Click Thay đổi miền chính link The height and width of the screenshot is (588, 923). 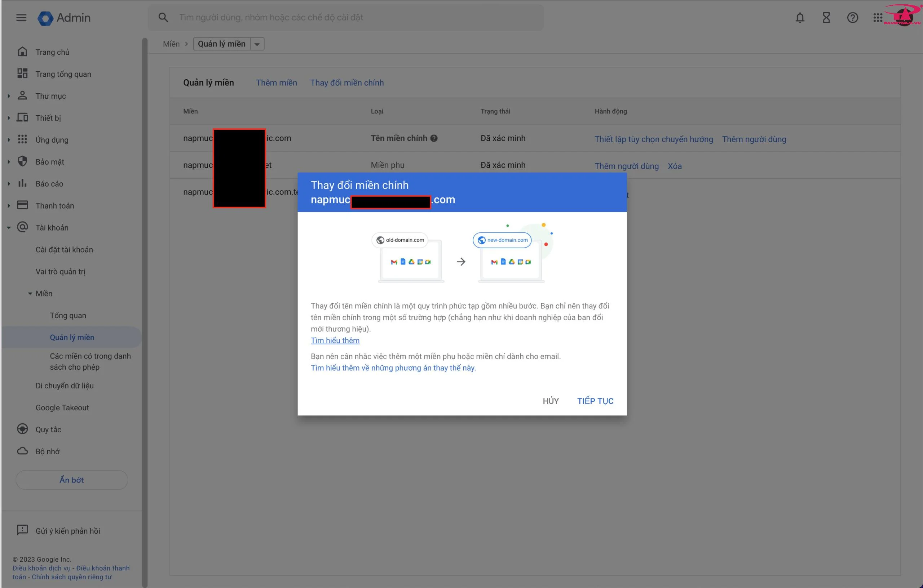click(347, 83)
